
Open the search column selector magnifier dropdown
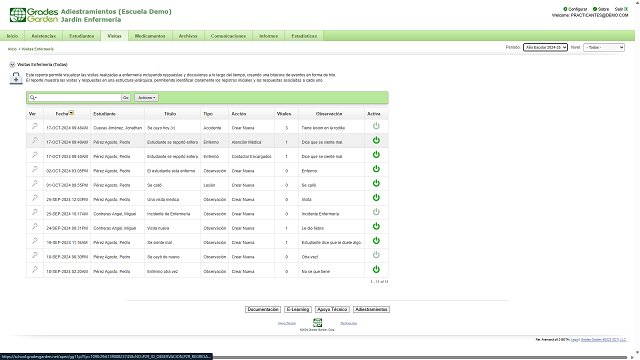[33, 98]
